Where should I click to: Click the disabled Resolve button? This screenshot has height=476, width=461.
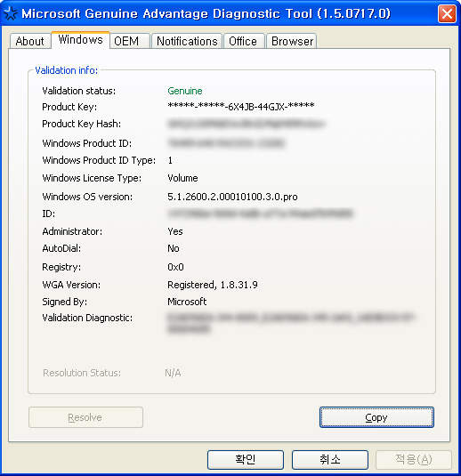[x=85, y=417]
